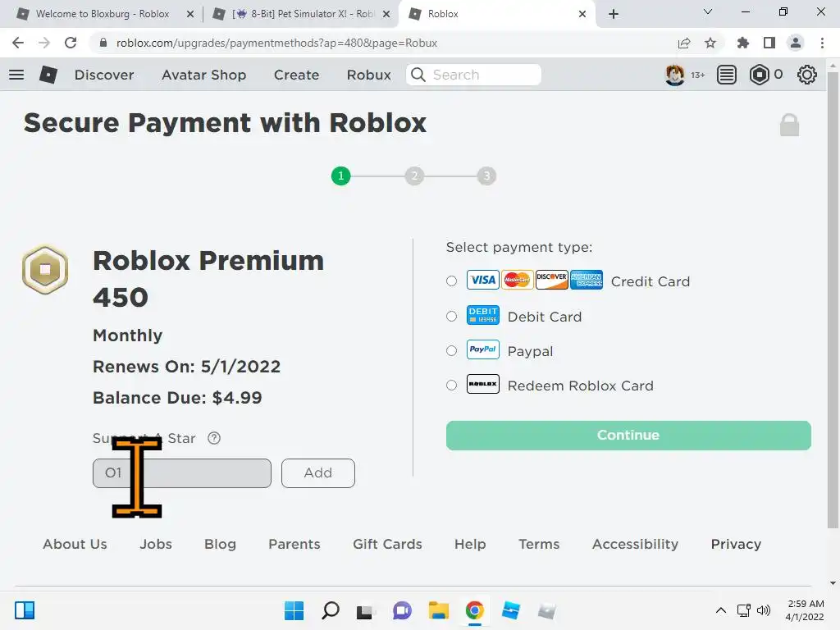This screenshot has width=840, height=630.
Task: Open the Roblox hamburger navigation menu
Action: point(16,75)
